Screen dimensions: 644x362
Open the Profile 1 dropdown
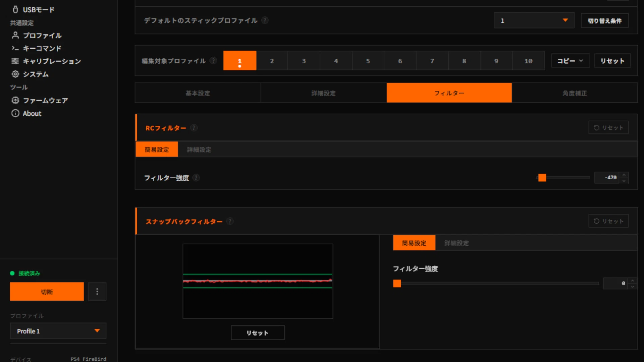(x=58, y=331)
